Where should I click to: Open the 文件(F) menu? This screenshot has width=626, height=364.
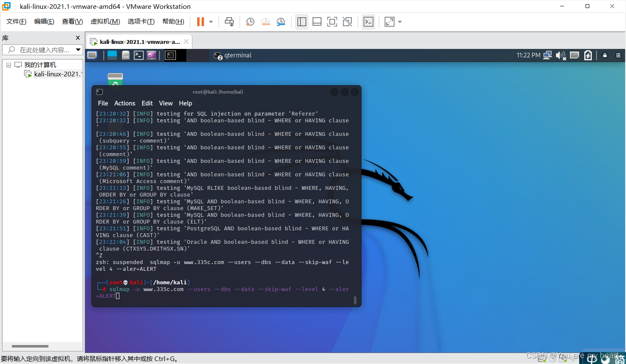[x=16, y=22]
